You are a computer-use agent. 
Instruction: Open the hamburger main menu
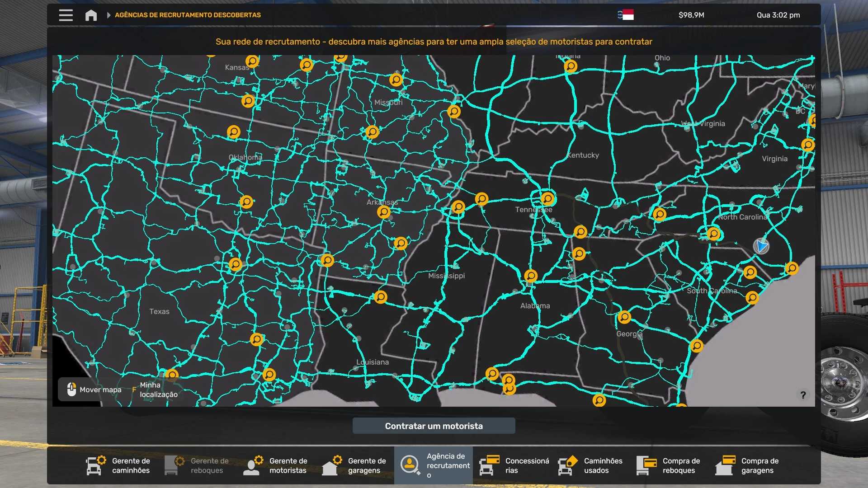coord(66,15)
